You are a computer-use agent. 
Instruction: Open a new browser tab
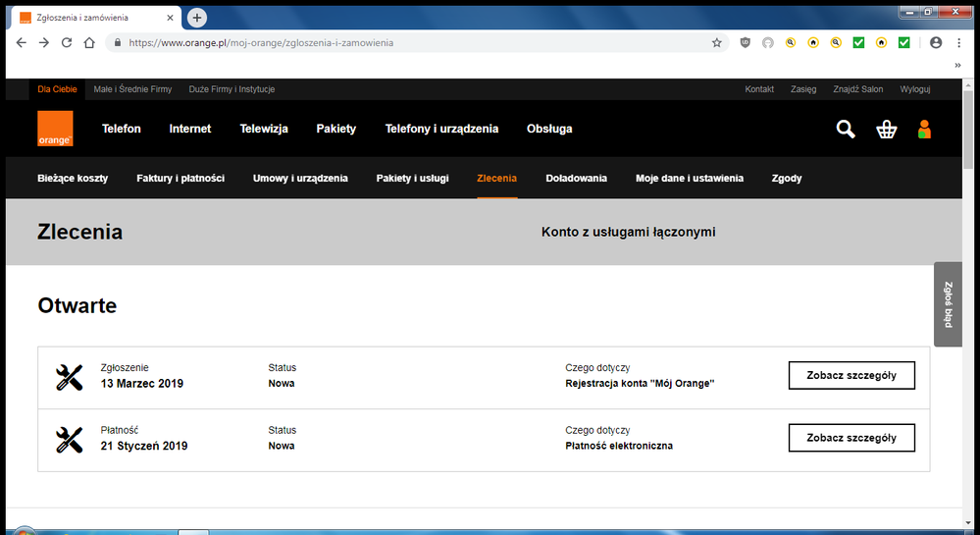click(197, 18)
